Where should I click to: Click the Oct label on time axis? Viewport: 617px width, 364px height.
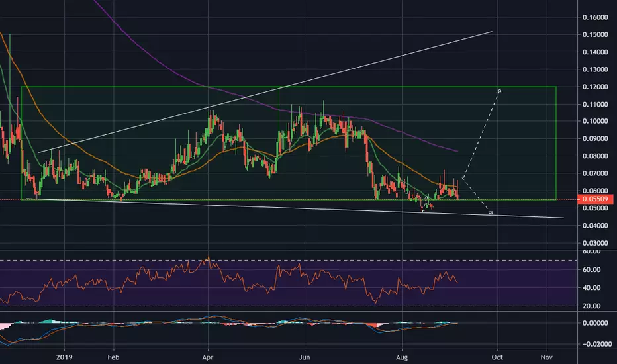pyautogui.click(x=497, y=357)
